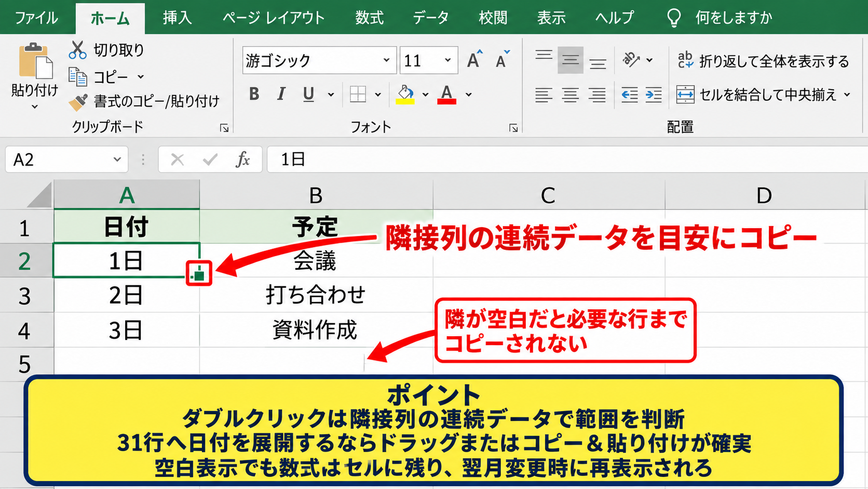Switch to the 校閲 tab
The image size is (868, 489).
click(x=493, y=18)
